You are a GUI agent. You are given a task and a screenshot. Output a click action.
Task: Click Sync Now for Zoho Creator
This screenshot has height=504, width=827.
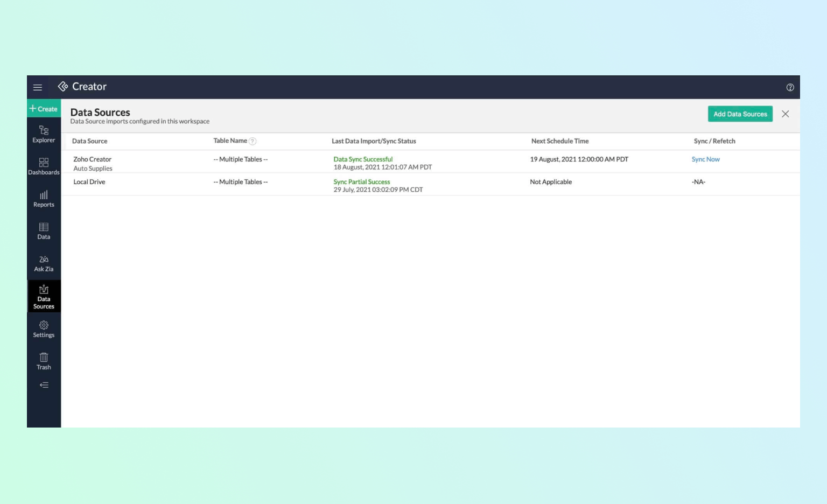click(x=705, y=159)
